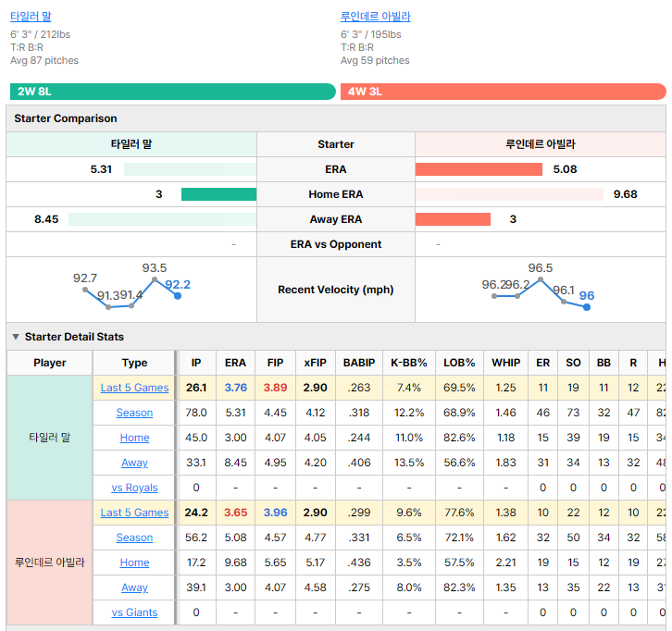Screen dimensions: 672x631
Task: Click the BB column header
Action: tap(604, 363)
